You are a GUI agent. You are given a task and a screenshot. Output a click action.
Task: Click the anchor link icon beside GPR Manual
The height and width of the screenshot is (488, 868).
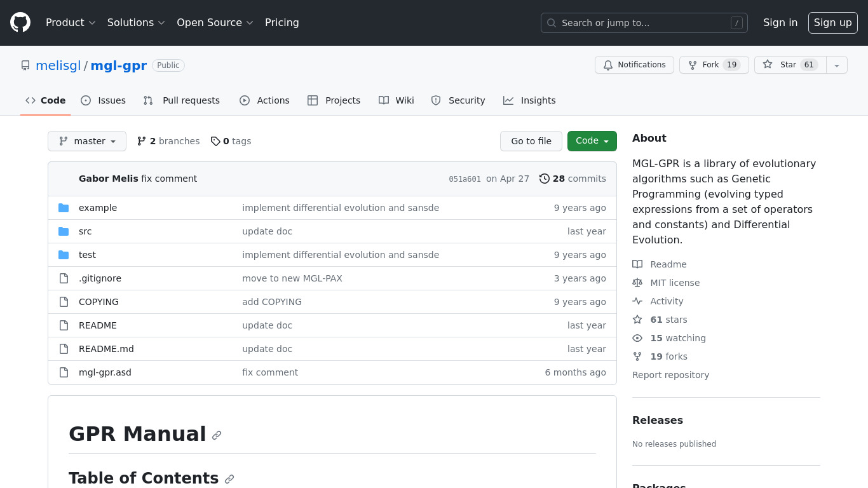(x=217, y=435)
